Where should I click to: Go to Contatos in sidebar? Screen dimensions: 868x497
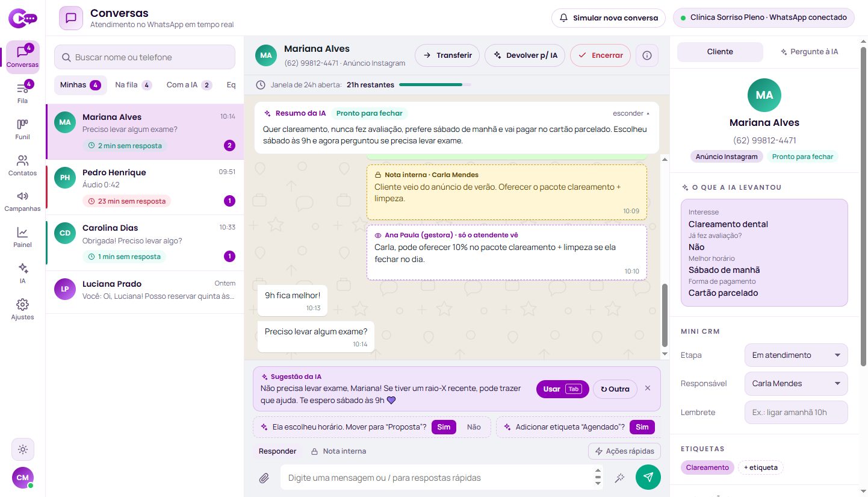click(22, 166)
